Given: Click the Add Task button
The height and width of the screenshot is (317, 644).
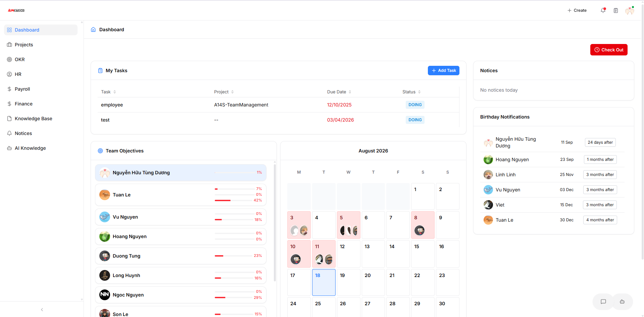Looking at the screenshot, I should click(443, 71).
